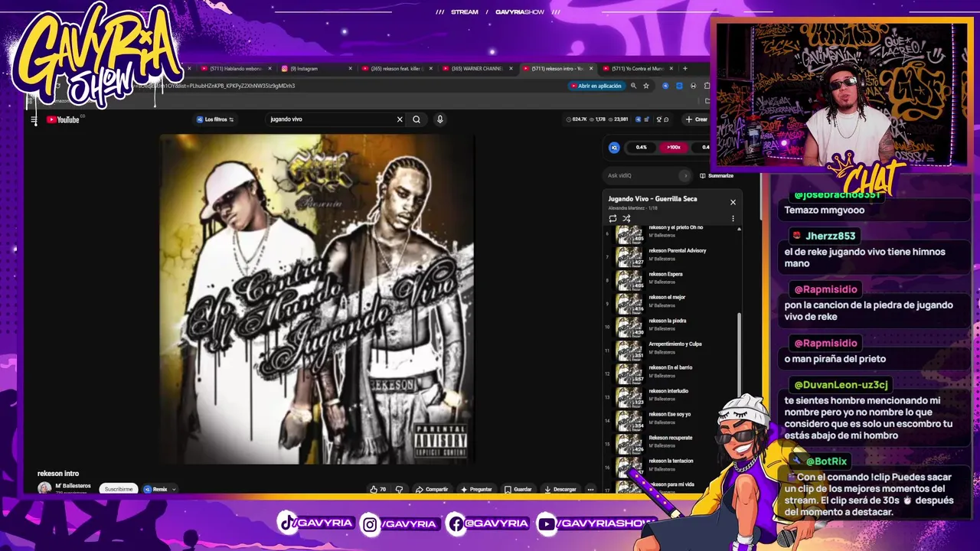Click the 'jugando vivo' search field

[331, 119]
